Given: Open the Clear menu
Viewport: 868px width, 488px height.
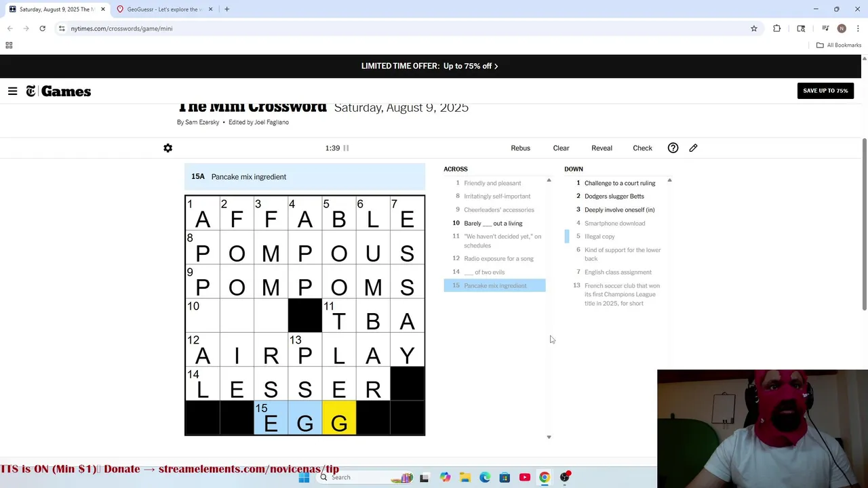Looking at the screenshot, I should (561, 148).
